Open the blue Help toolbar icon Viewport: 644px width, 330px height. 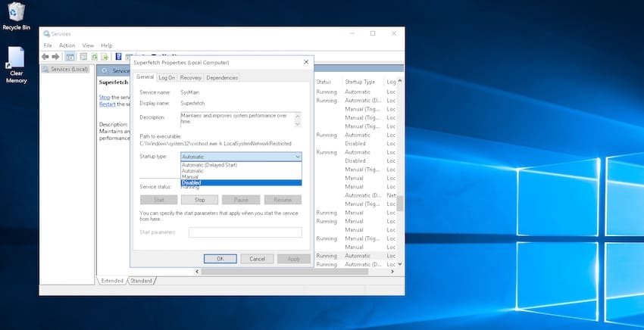pos(118,57)
